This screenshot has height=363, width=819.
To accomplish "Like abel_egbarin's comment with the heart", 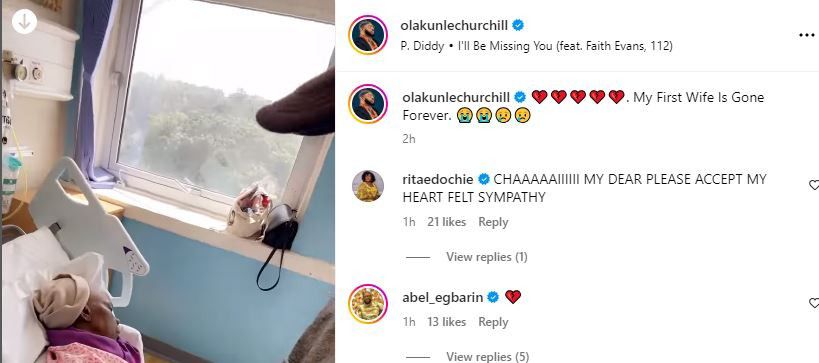I will pyautogui.click(x=814, y=303).
